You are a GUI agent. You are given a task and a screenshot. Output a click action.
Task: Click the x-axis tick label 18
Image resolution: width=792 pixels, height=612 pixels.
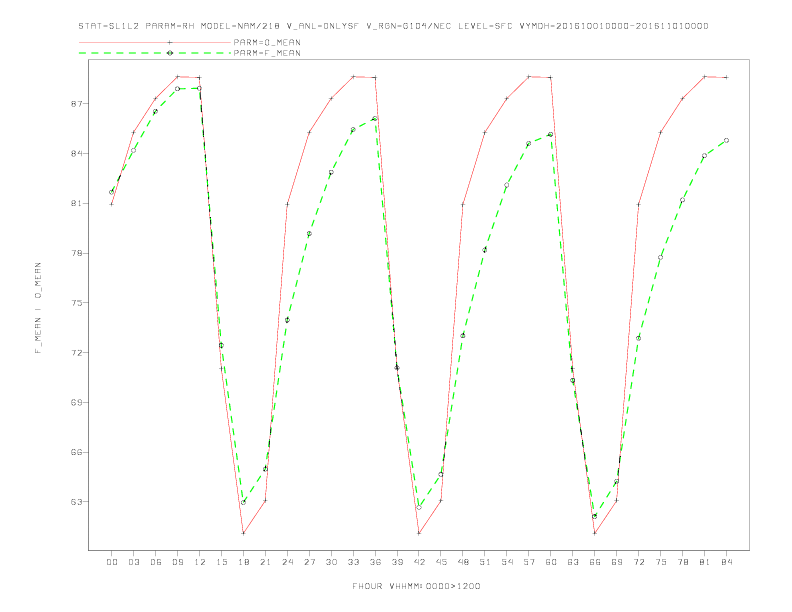click(x=243, y=562)
